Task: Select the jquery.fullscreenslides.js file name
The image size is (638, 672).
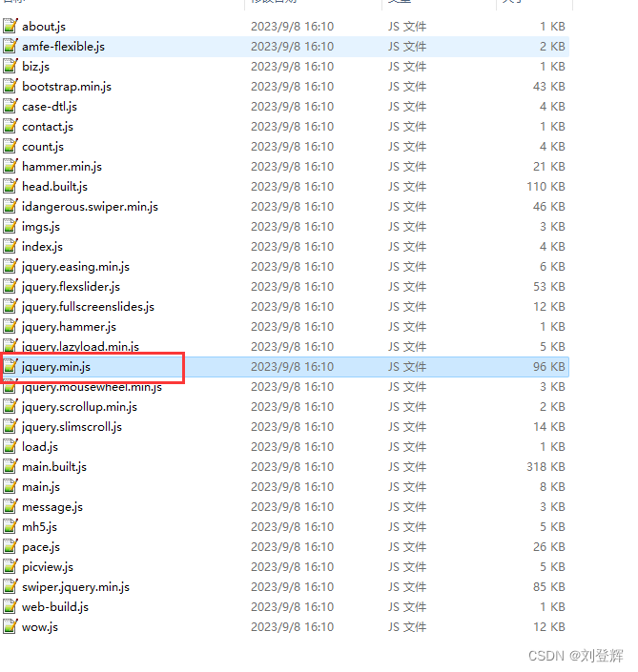Action: 89,307
